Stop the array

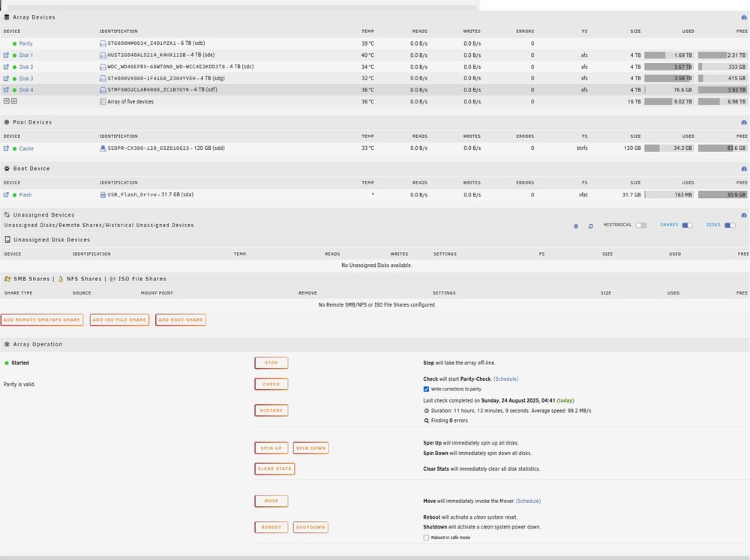271,363
